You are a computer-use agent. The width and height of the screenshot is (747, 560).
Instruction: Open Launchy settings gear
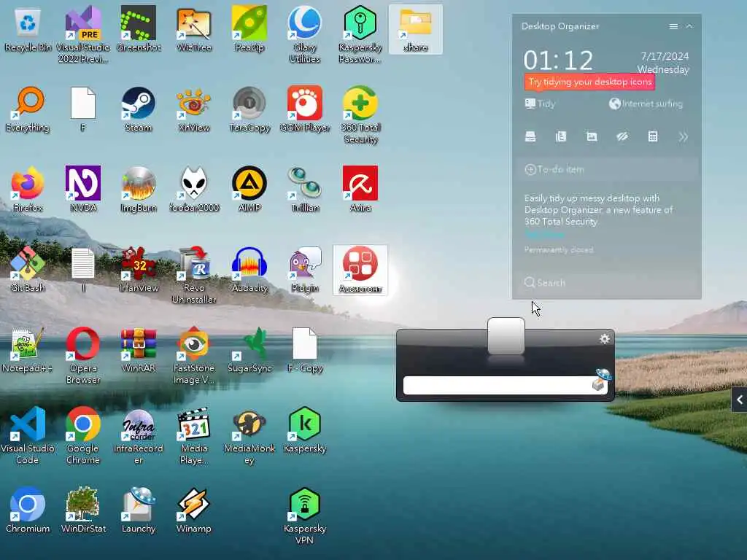pyautogui.click(x=604, y=338)
